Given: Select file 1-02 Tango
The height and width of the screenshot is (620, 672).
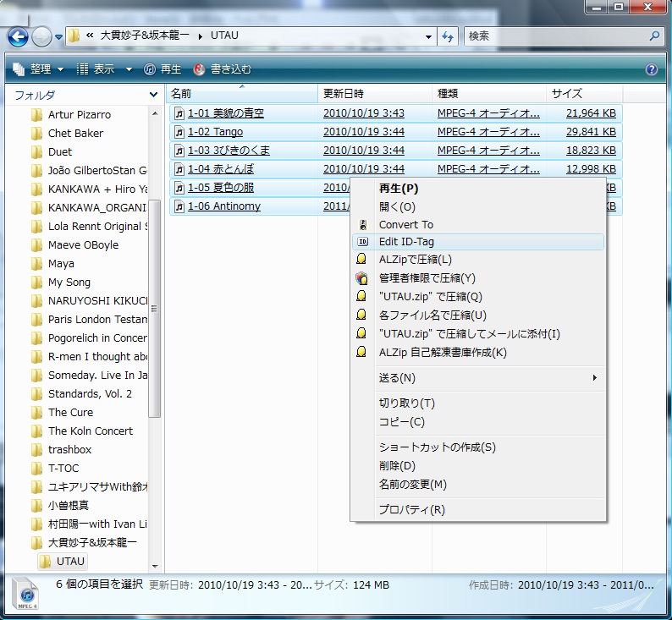Looking at the screenshot, I should pos(215,132).
